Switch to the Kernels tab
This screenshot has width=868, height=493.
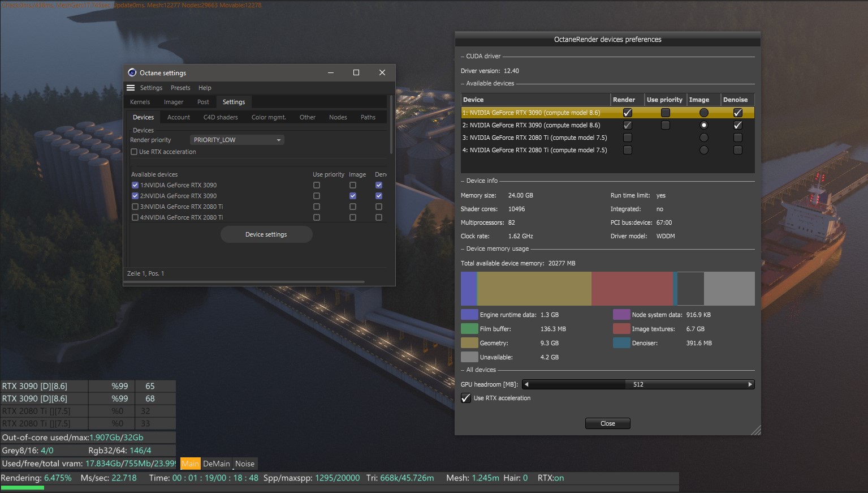[x=140, y=102]
